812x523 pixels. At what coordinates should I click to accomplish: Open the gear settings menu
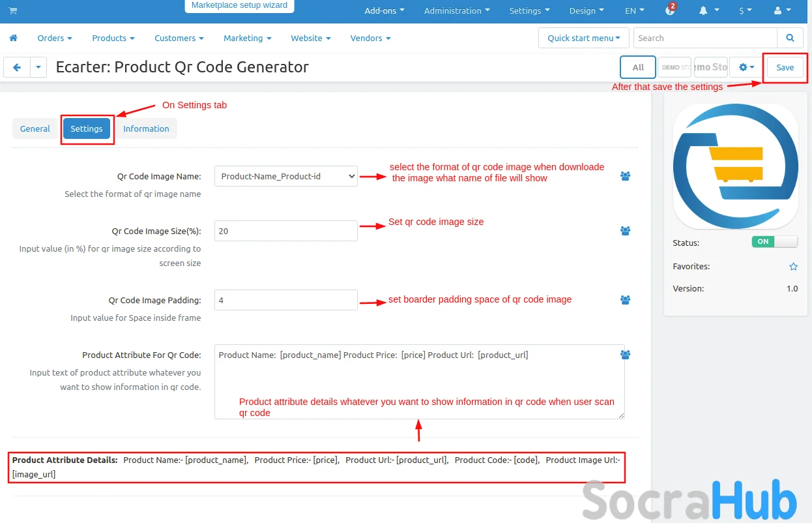pos(746,67)
